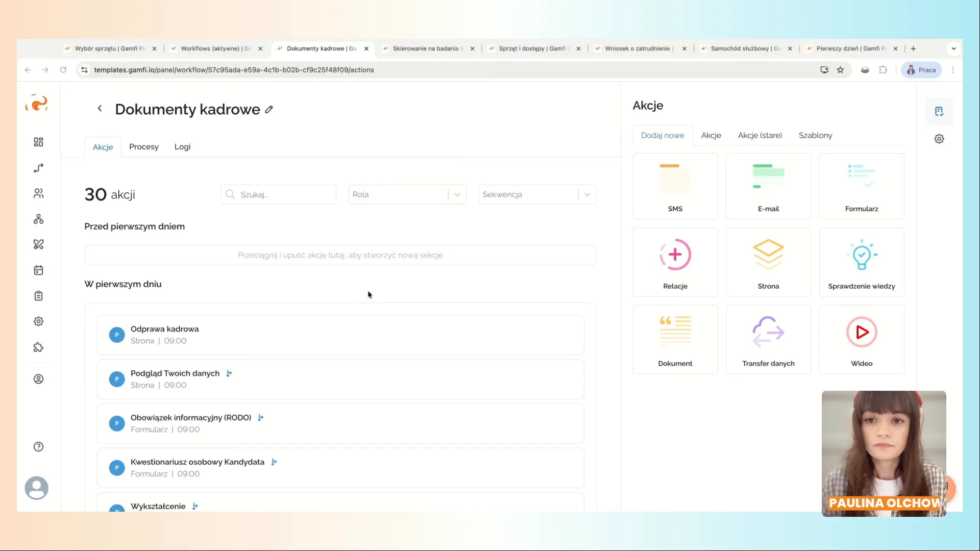Expand the Sekwencja filter dropdown

[x=587, y=194]
